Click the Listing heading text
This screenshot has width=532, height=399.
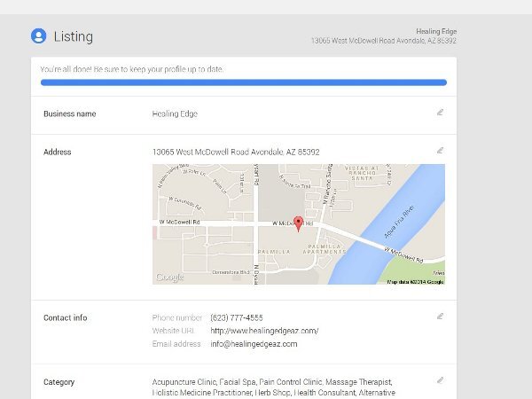click(x=74, y=36)
